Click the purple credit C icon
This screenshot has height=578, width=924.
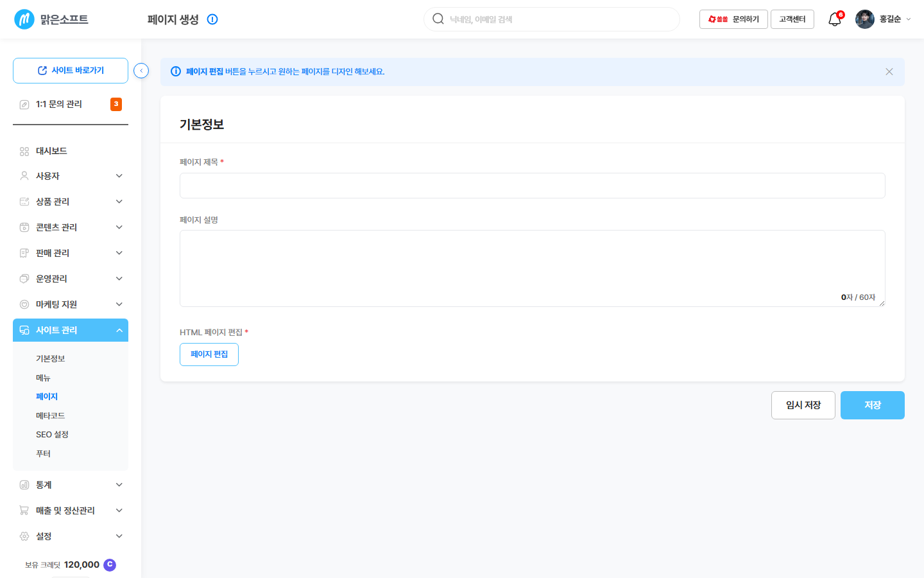[x=110, y=565]
